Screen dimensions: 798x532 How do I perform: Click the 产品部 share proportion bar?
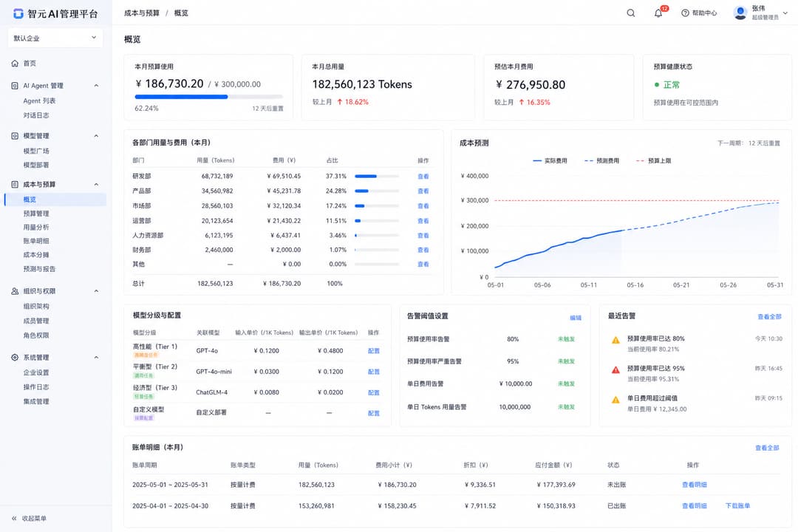click(377, 191)
